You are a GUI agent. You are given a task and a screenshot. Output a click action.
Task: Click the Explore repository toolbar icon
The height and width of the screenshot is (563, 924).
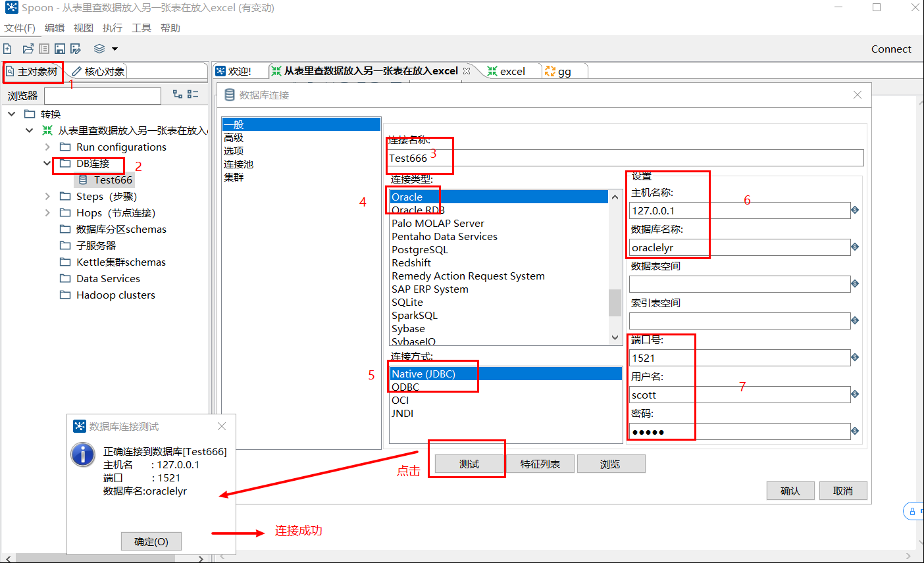(x=44, y=49)
